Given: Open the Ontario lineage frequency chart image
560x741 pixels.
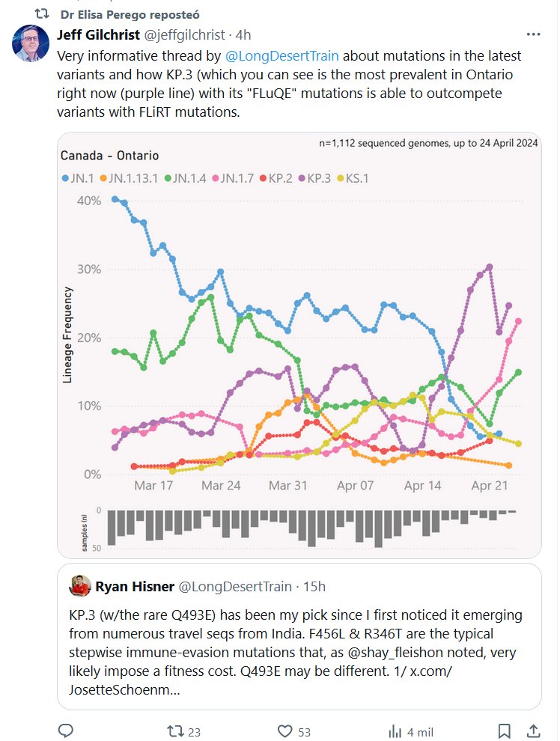Looking at the screenshot, I should 299,344.
